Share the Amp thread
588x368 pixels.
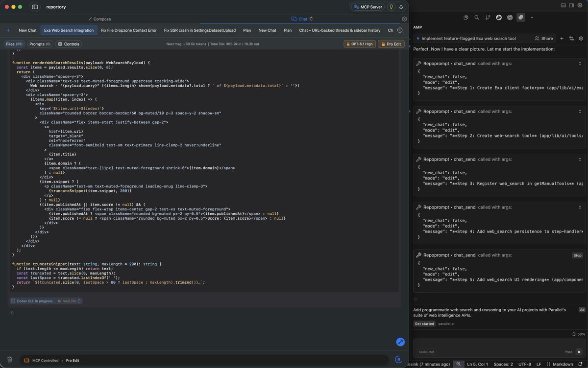pyautogui.click(x=544, y=38)
